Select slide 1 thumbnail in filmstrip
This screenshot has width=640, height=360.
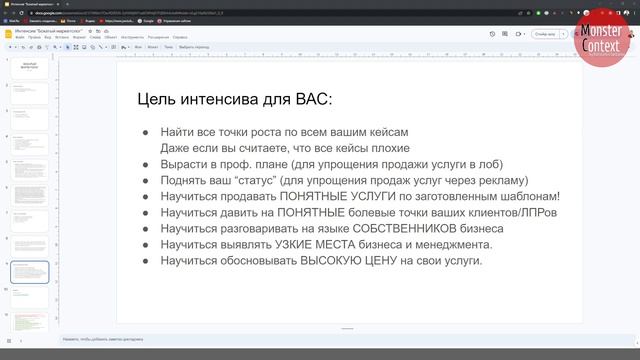[29, 69]
